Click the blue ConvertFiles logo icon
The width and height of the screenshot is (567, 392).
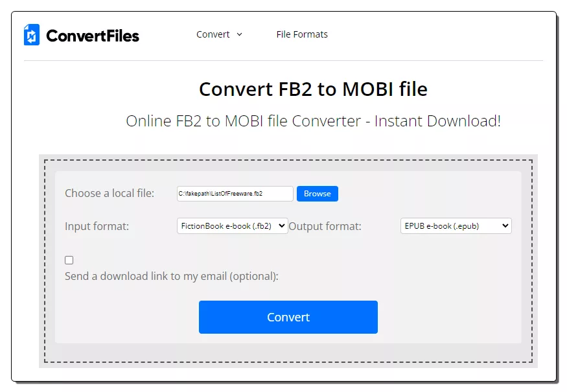(x=32, y=35)
